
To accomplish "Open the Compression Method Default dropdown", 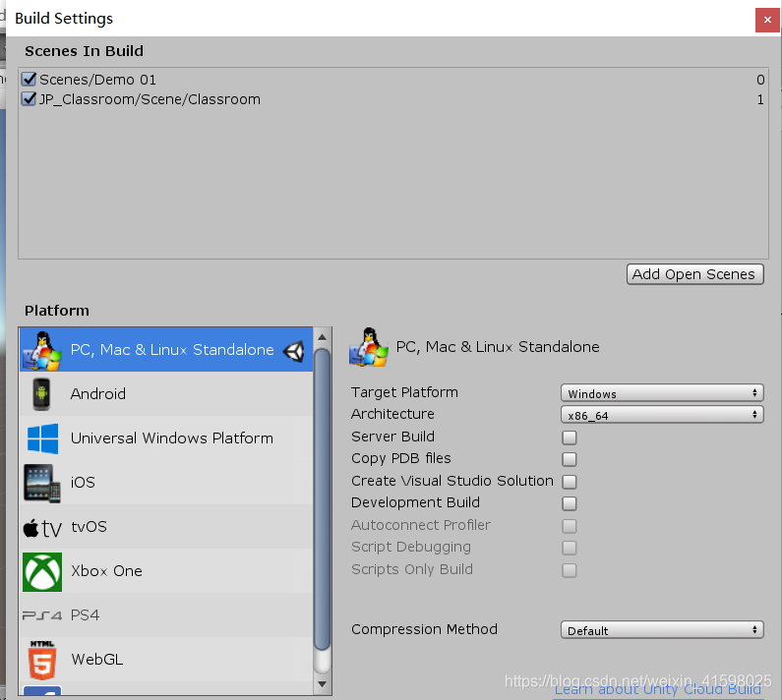I will pos(662,629).
